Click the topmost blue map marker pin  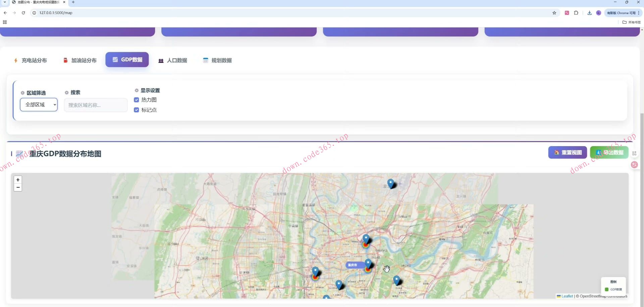[390, 183]
